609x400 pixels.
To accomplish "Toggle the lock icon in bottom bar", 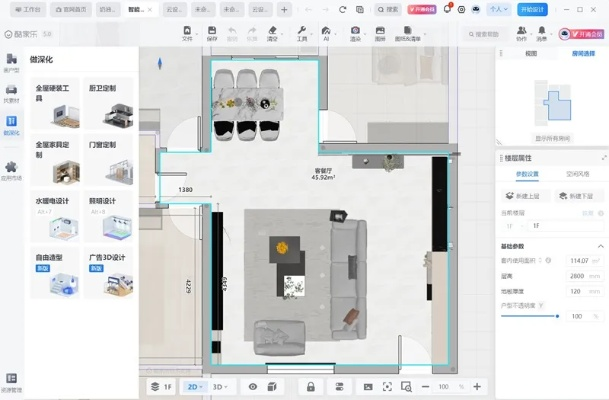I will tap(311, 386).
